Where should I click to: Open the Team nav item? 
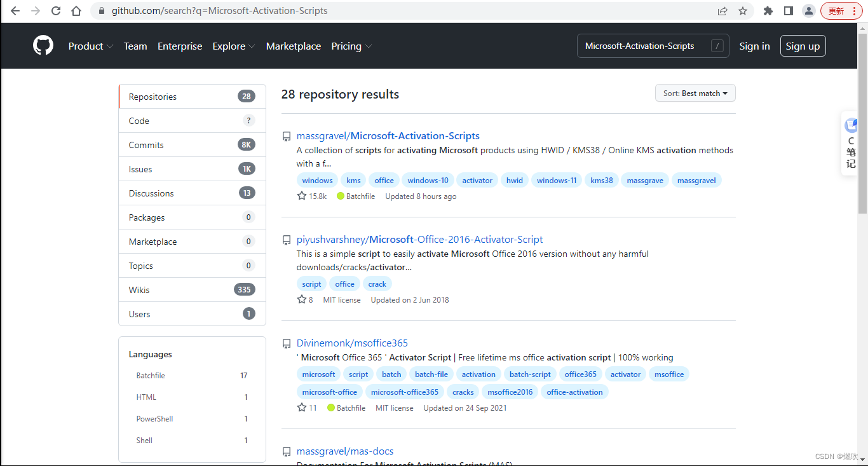point(135,46)
